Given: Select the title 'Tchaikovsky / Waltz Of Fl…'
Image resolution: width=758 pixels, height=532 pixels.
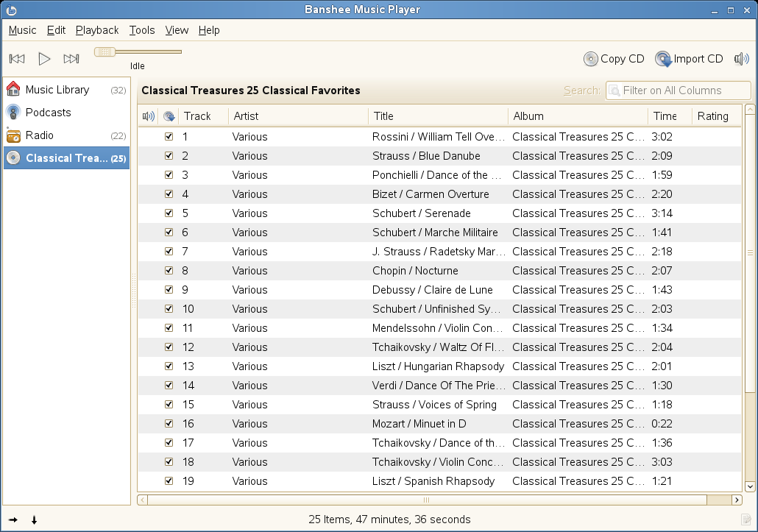Looking at the screenshot, I should [x=438, y=347].
